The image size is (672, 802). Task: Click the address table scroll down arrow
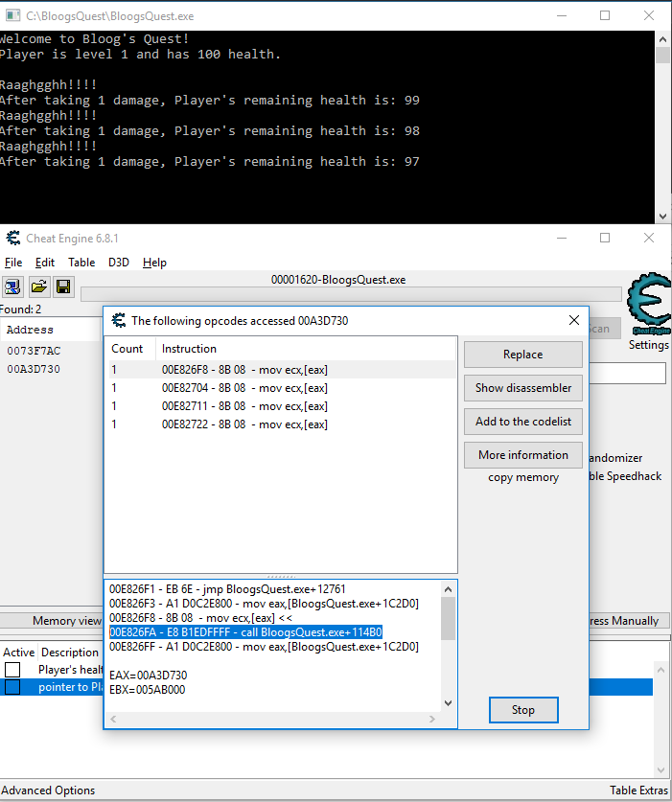pyautogui.click(x=660, y=769)
